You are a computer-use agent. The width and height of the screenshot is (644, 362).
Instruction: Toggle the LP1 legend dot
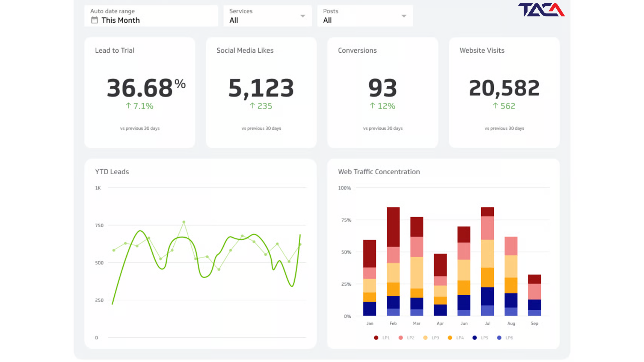pos(376,338)
